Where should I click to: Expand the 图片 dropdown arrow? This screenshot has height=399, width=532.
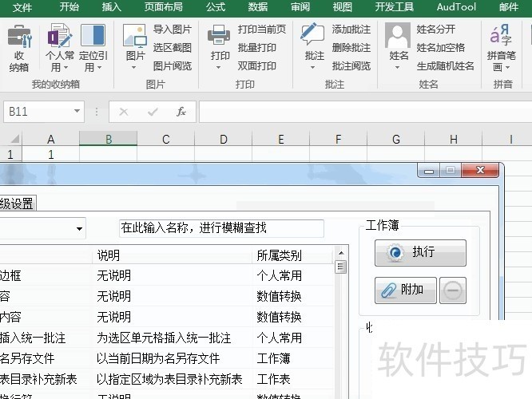133,68
